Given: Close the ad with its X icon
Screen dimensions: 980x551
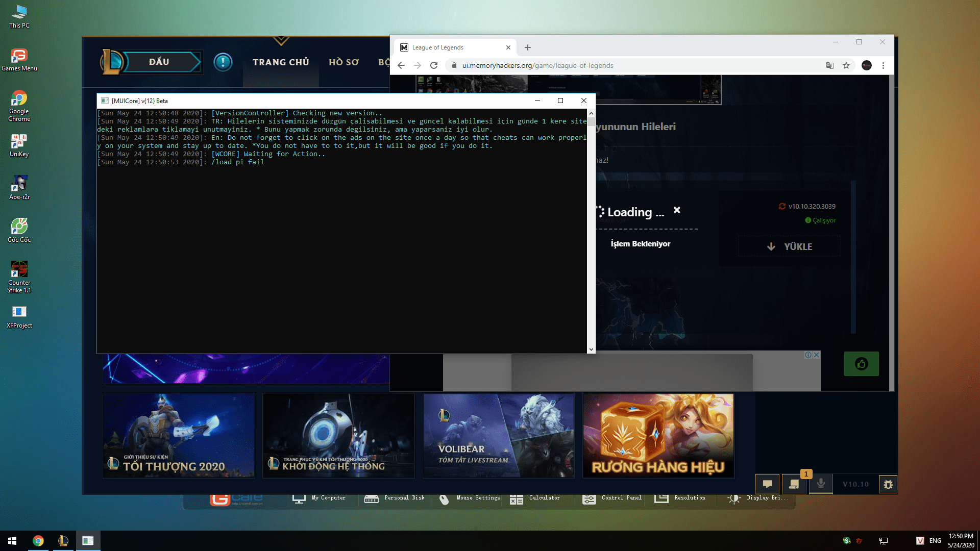Looking at the screenshot, I should (x=817, y=355).
